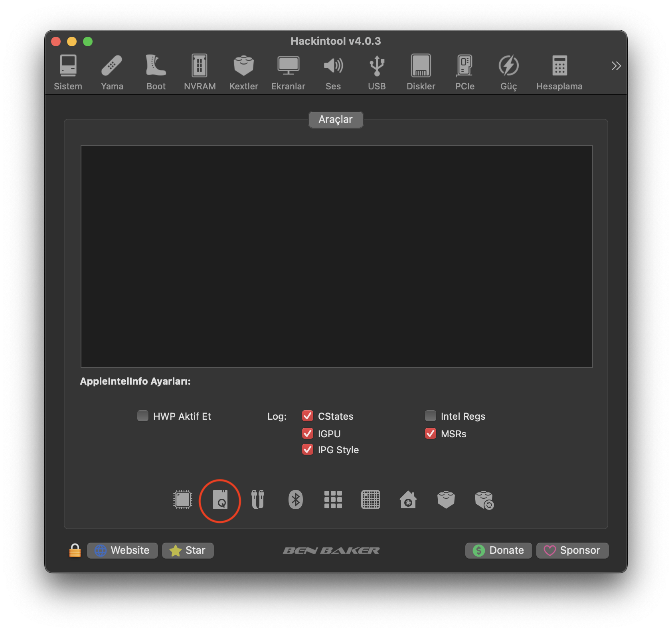
Task: Open the Güç power tab
Action: point(508,73)
